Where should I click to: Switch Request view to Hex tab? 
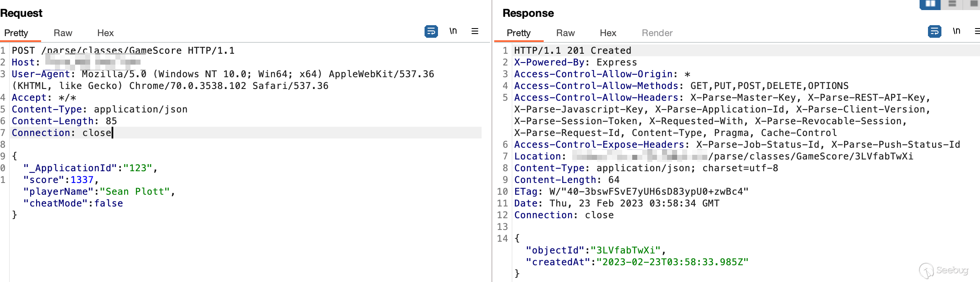coord(105,33)
